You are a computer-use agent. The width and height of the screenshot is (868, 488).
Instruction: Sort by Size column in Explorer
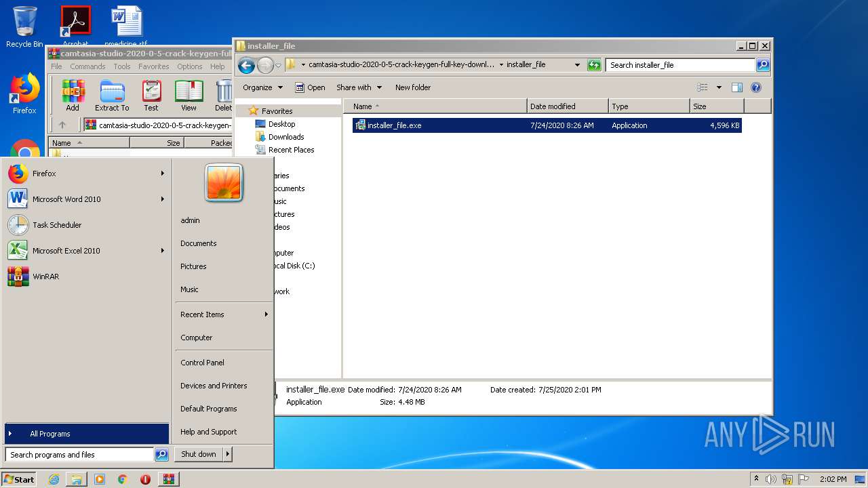[717, 106]
